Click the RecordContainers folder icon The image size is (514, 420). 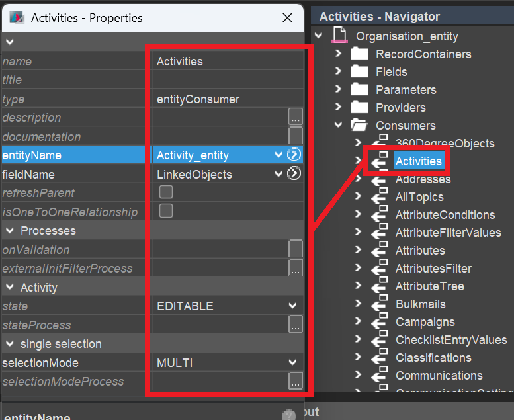tap(359, 54)
